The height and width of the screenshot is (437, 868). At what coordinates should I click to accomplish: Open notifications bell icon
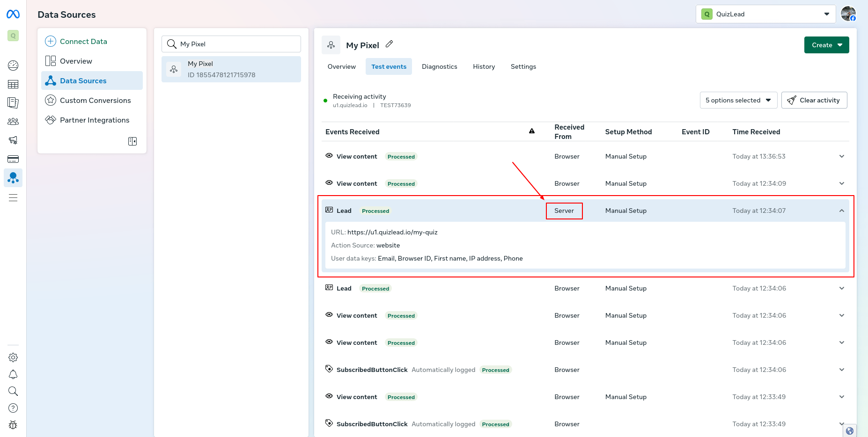(x=13, y=374)
